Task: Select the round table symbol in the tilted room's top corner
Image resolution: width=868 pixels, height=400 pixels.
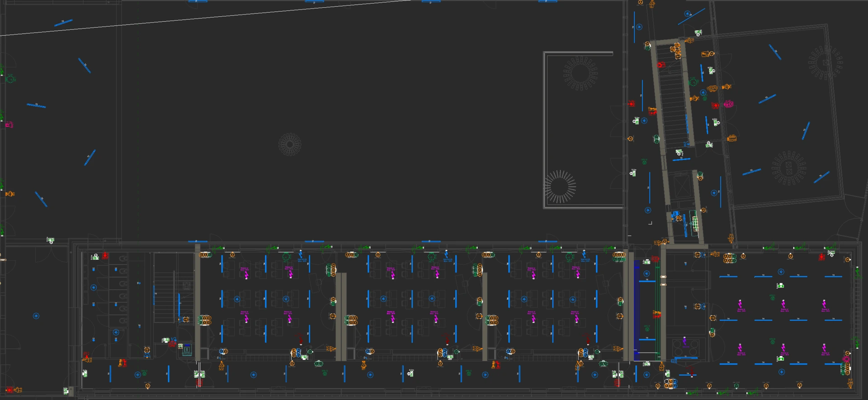Action: point(825,62)
